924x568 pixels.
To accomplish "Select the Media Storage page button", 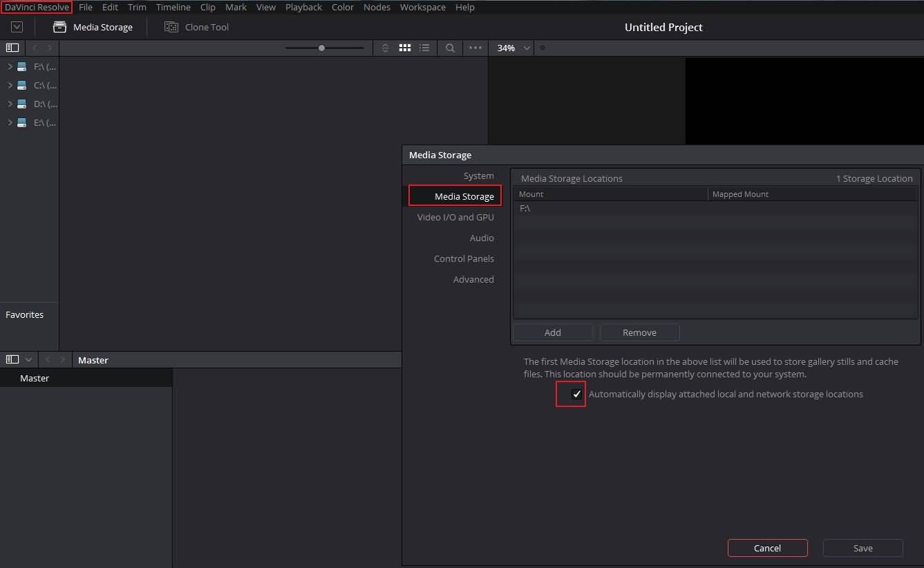I will pyautogui.click(x=455, y=196).
